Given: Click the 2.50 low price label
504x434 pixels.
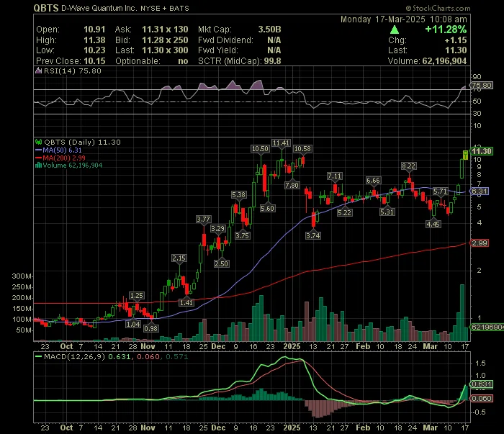Looking at the screenshot, I should click(222, 264).
